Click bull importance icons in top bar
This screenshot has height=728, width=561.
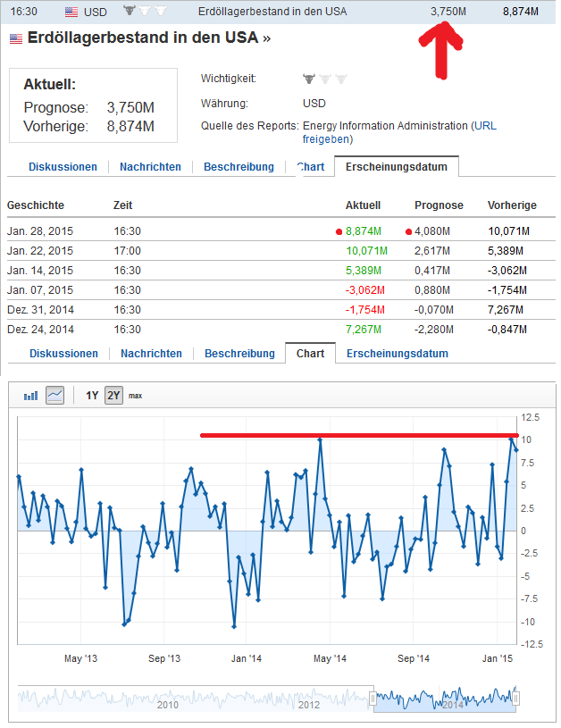(145, 10)
